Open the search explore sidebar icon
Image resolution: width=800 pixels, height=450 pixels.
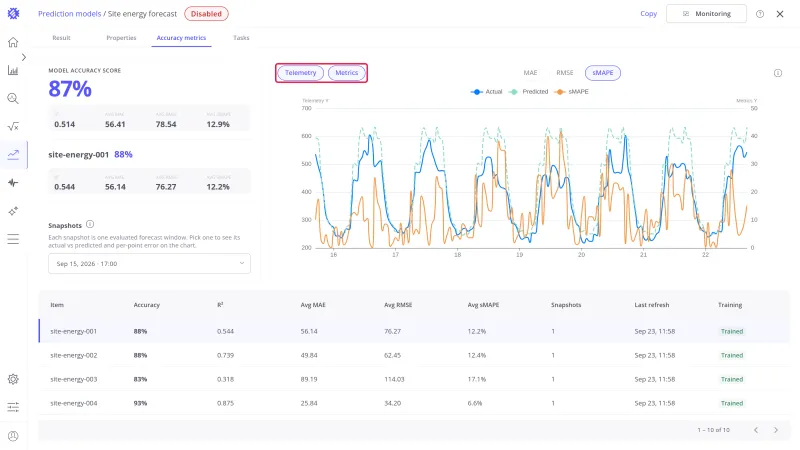[13, 98]
